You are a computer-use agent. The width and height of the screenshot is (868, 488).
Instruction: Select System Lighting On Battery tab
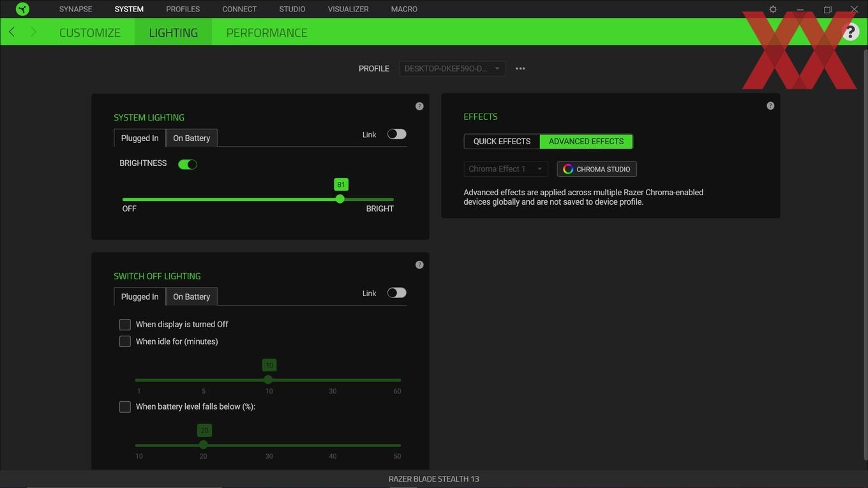point(191,138)
